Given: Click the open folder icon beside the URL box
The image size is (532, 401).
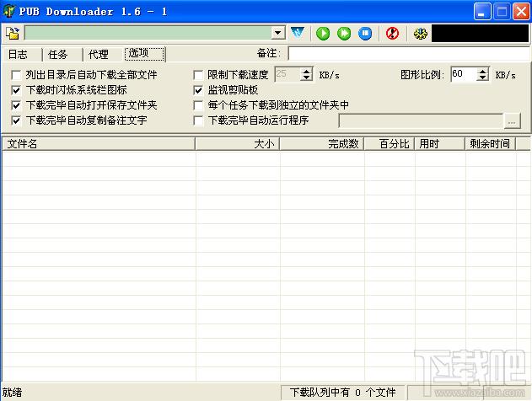Looking at the screenshot, I should [x=13, y=33].
